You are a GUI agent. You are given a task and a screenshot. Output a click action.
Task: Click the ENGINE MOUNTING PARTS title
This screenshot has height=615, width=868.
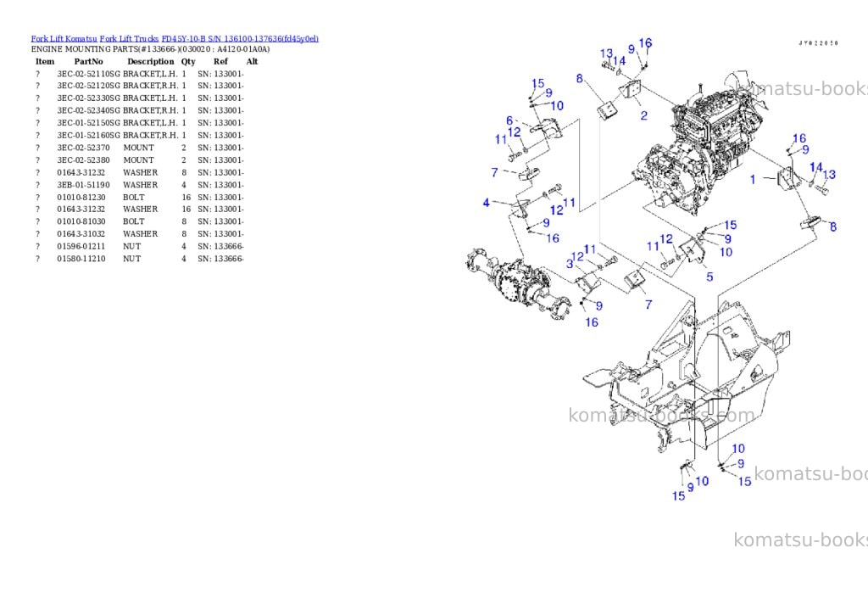pos(151,49)
